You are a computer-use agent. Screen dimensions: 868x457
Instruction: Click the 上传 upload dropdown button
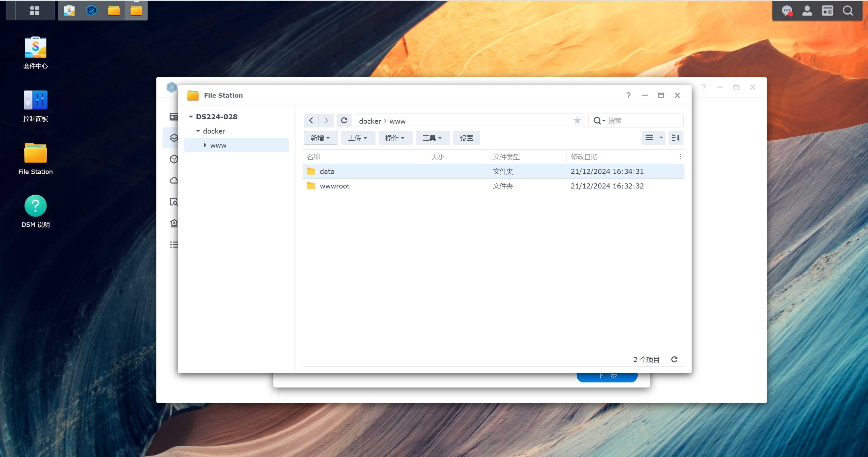[357, 138]
